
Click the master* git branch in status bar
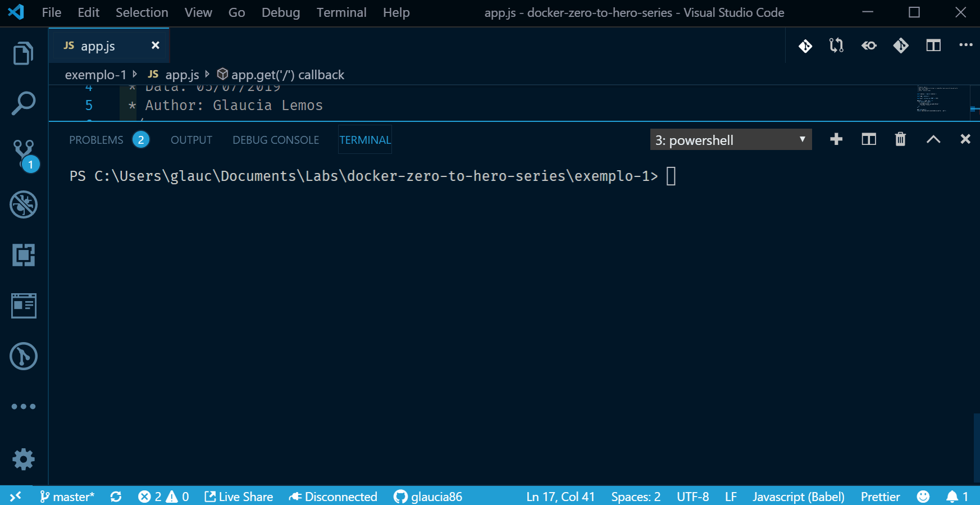click(x=67, y=497)
